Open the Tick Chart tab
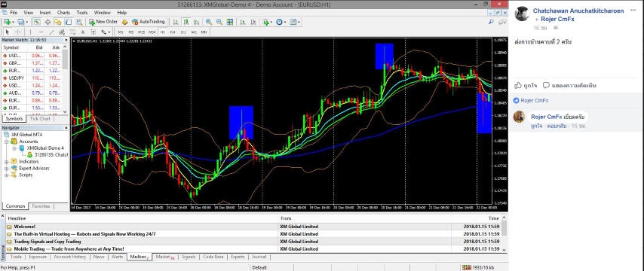 (40, 118)
